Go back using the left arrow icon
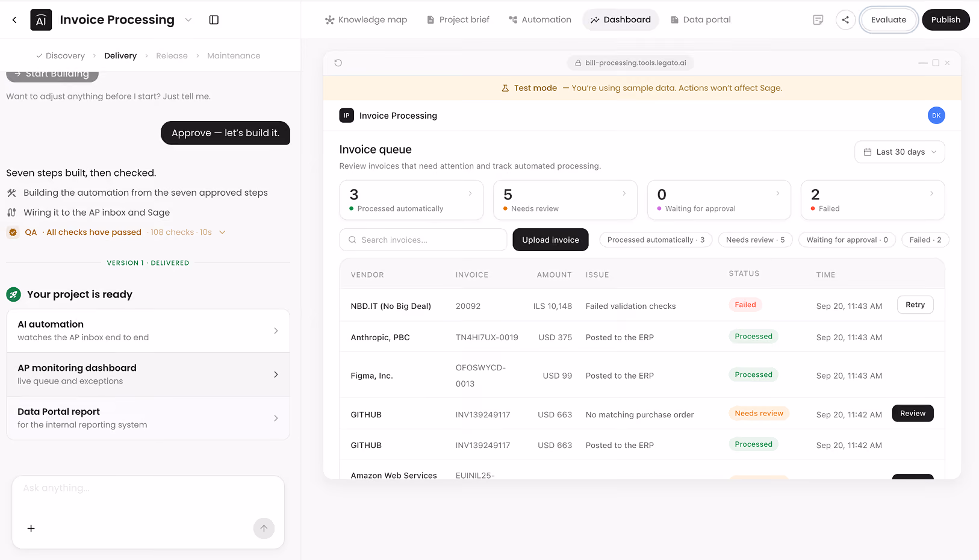 (14, 20)
